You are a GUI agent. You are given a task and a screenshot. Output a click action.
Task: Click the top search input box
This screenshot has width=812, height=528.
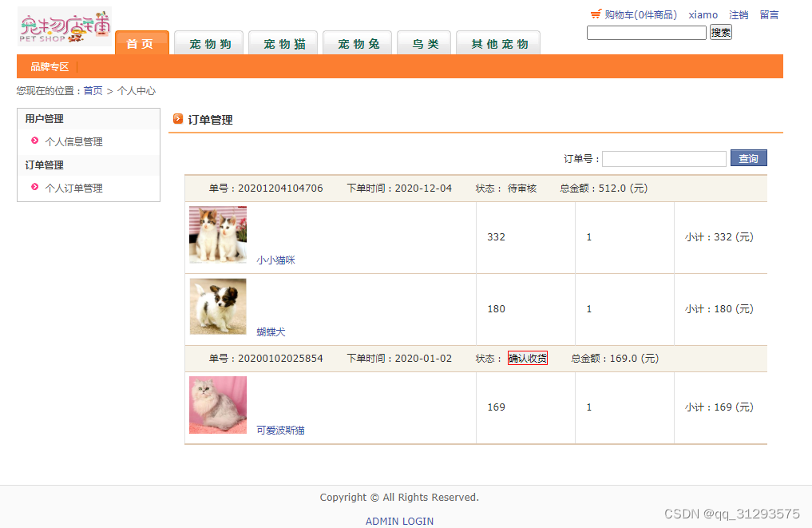(x=647, y=32)
